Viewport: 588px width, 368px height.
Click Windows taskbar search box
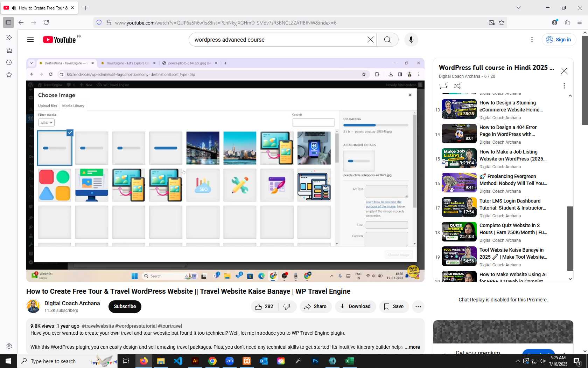66,361
